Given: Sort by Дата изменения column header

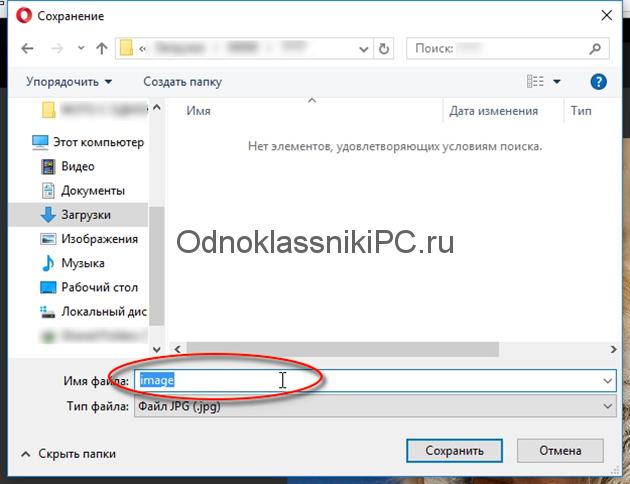Looking at the screenshot, I should click(x=493, y=111).
